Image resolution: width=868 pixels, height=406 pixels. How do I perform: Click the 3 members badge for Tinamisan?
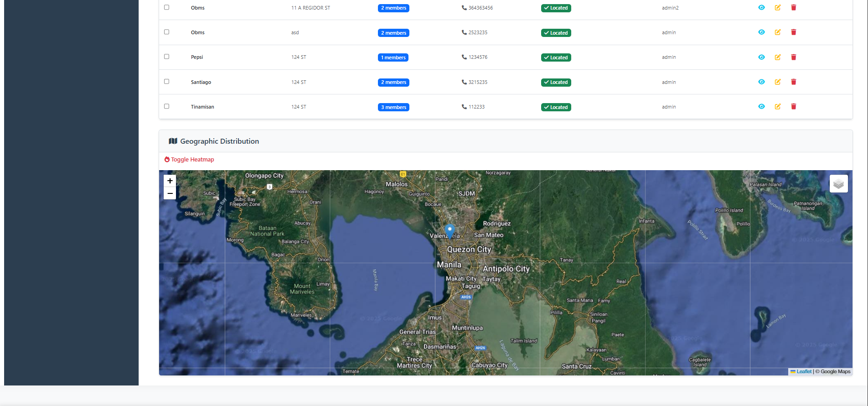(393, 107)
